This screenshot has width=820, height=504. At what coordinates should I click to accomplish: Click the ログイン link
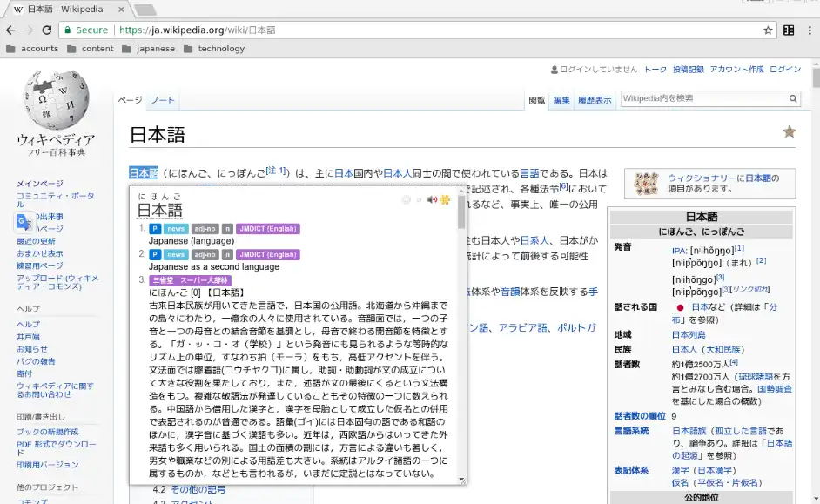[x=785, y=70]
